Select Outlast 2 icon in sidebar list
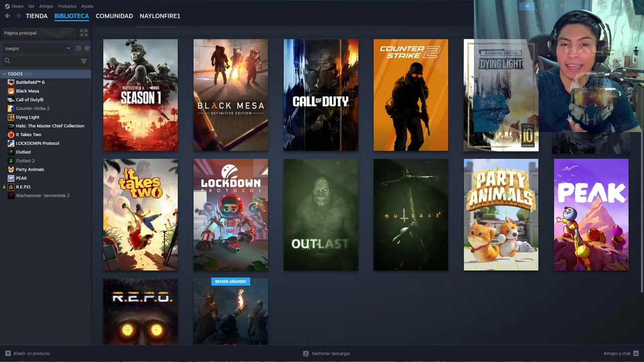 [11, 160]
